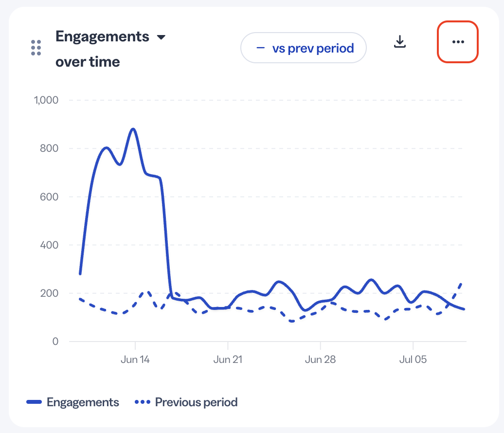Click the dotted Previous period legend marker
The image size is (504, 433).
tap(143, 402)
